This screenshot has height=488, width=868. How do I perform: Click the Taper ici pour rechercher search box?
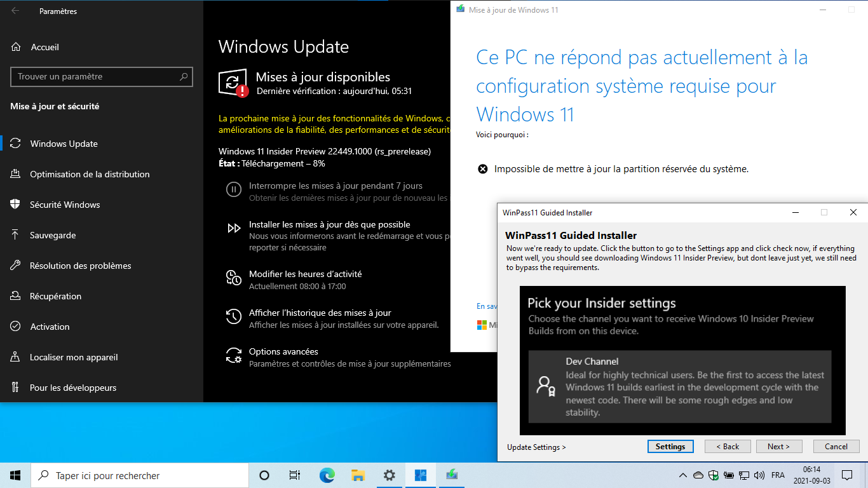tap(140, 475)
